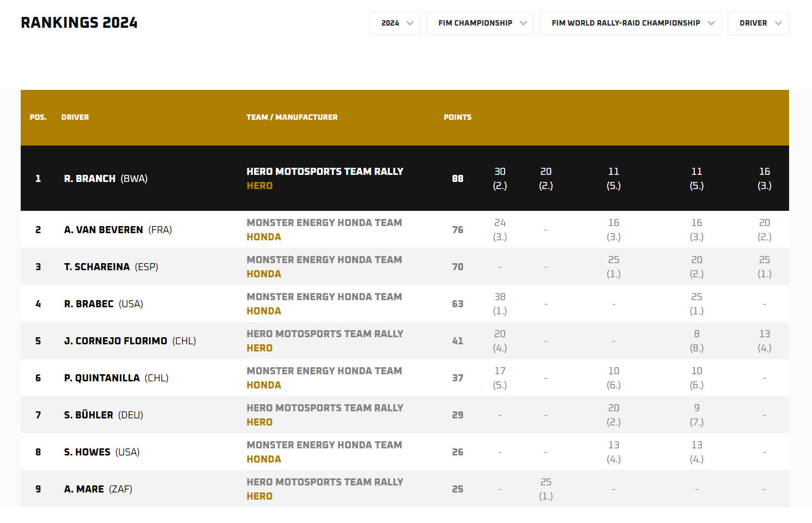
Task: Click the POINTS column header
Action: (458, 117)
